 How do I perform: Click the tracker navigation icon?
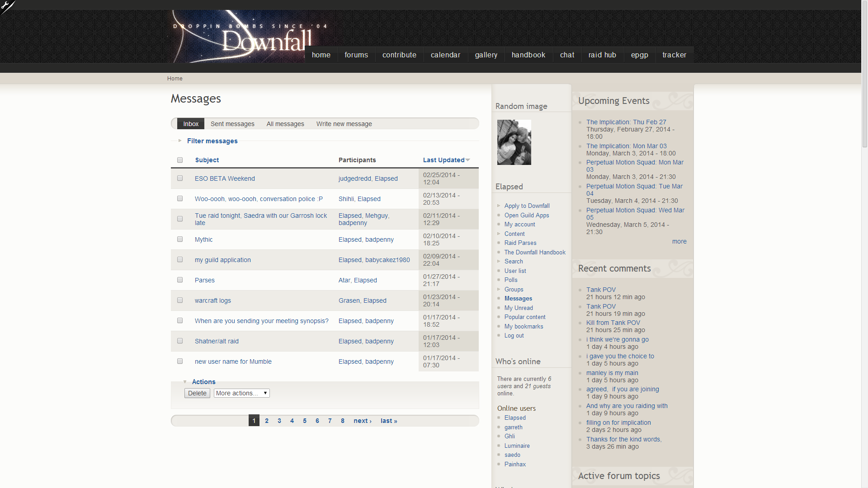point(674,55)
